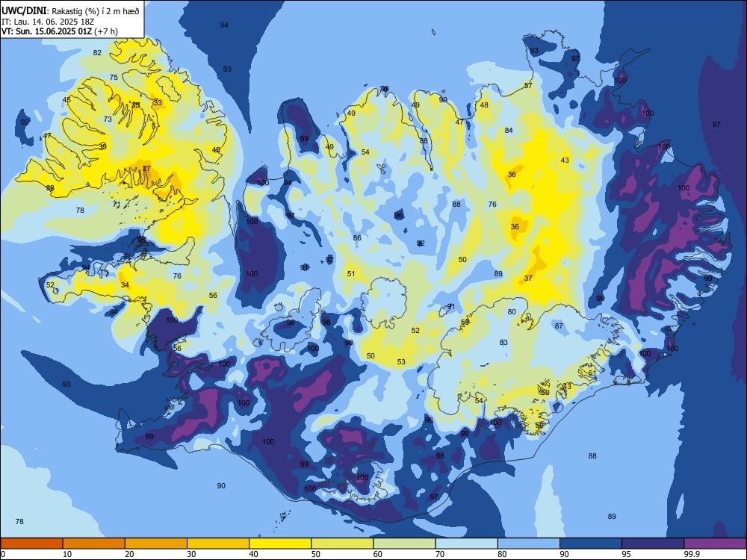Click the 60–70 light green legend swatch
The width and height of the screenshot is (747, 560).
click(x=404, y=544)
